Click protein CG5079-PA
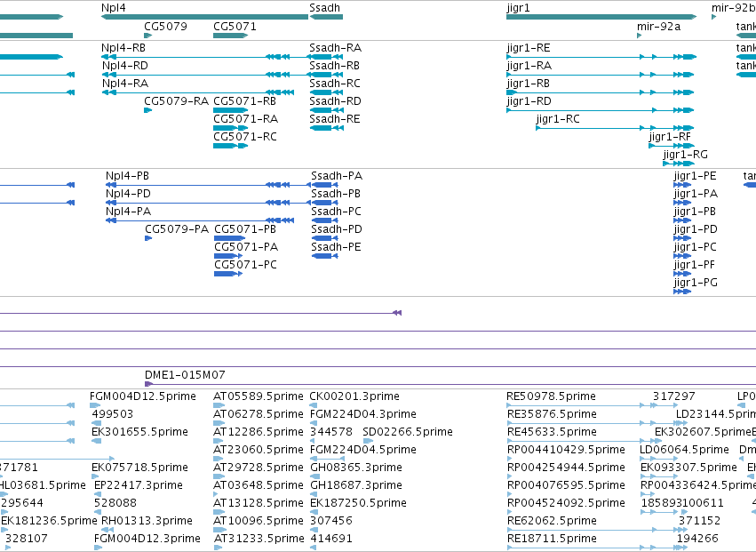Screen dimensions: 756x552 pos(177,229)
